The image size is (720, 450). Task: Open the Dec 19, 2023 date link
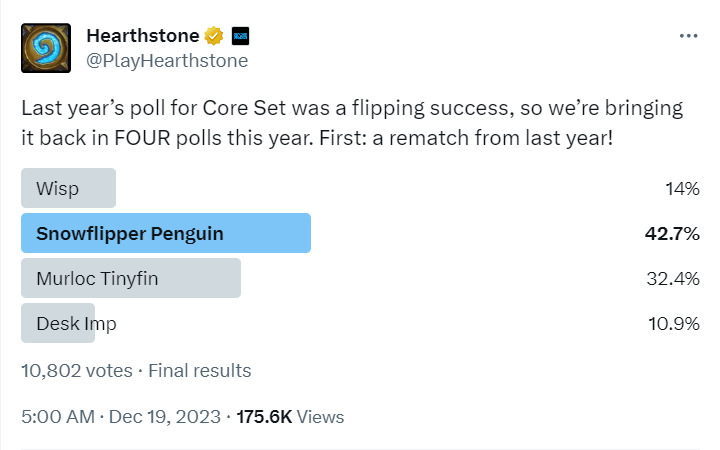tap(165, 417)
